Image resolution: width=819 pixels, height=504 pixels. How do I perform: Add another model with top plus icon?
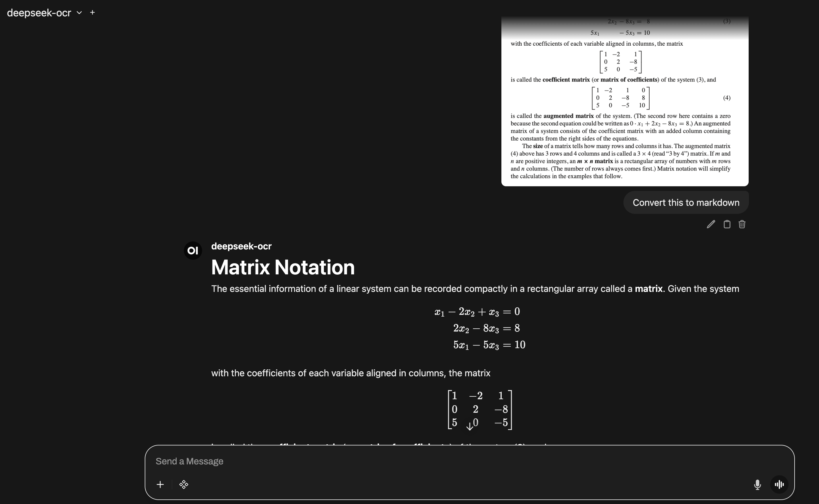click(92, 13)
